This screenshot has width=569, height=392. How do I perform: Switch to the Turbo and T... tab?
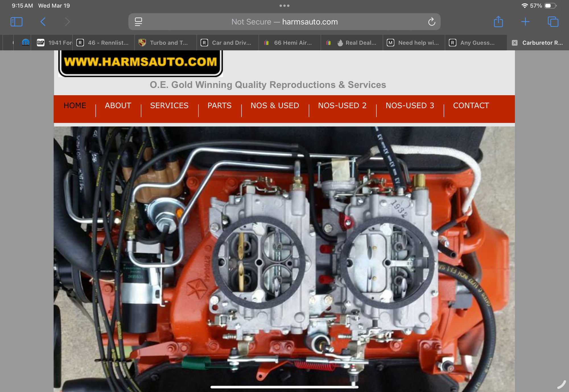166,43
